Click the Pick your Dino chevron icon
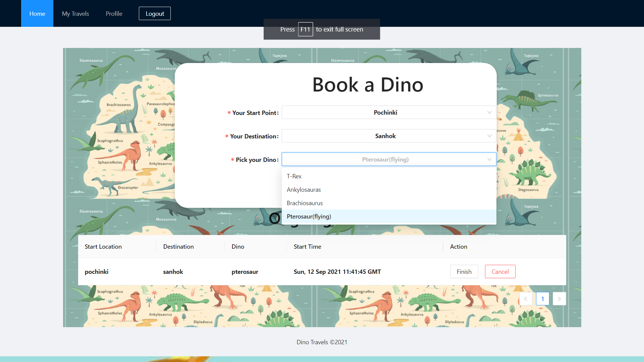 point(489,160)
